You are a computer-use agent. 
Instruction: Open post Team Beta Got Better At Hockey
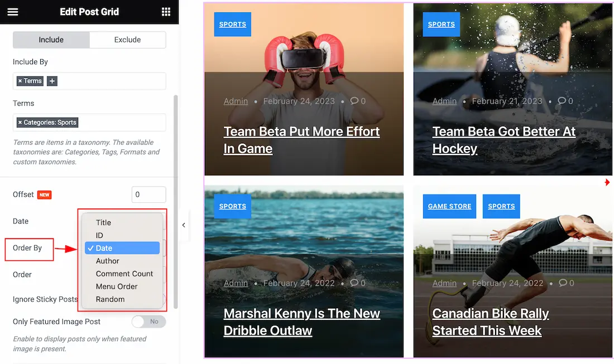click(504, 140)
